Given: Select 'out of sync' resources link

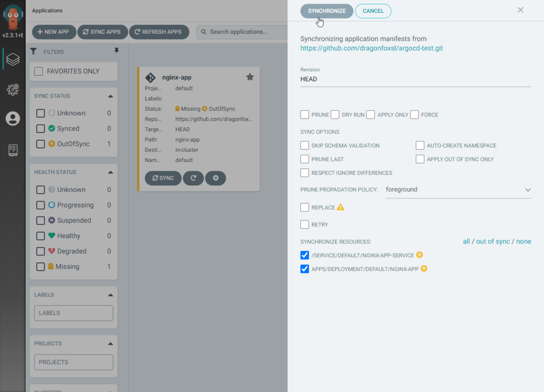Looking at the screenshot, I should (492, 242).
